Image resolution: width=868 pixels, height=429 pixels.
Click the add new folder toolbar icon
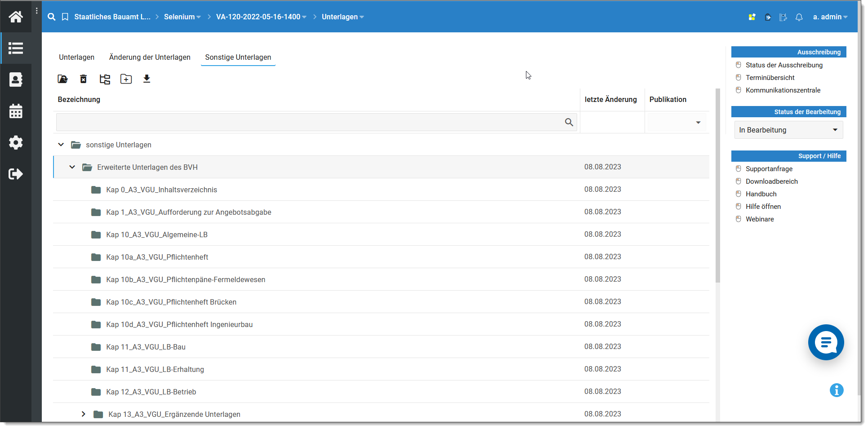(126, 79)
